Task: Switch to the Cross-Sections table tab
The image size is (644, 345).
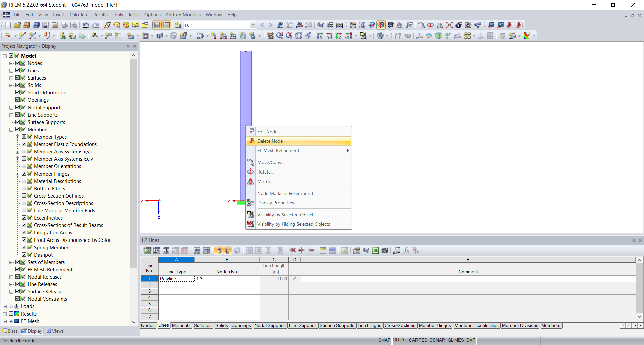Action: click(x=400, y=325)
